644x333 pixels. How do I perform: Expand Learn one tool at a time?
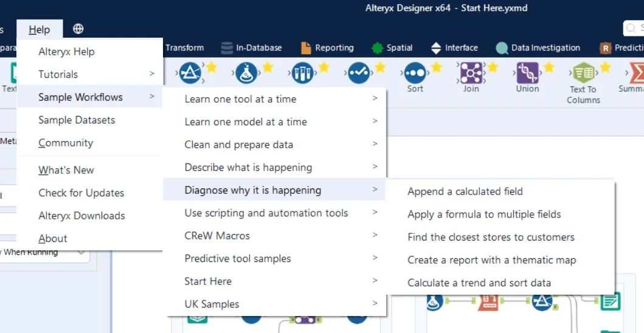click(x=274, y=99)
